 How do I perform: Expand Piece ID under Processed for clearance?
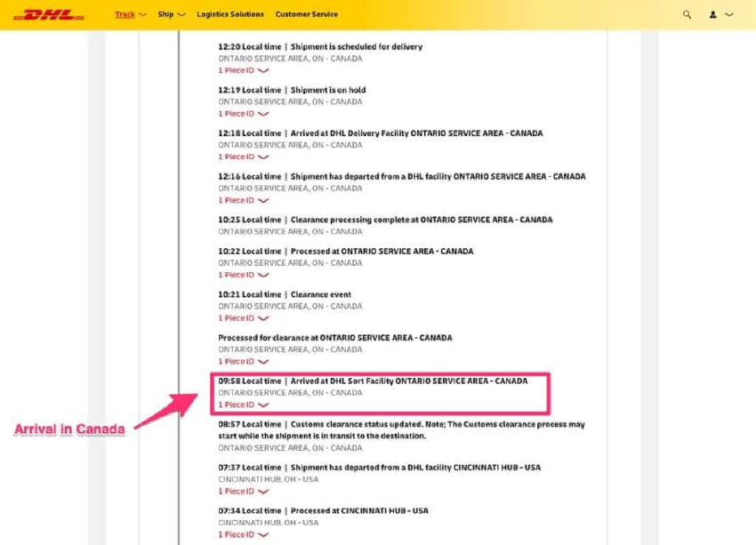click(243, 362)
